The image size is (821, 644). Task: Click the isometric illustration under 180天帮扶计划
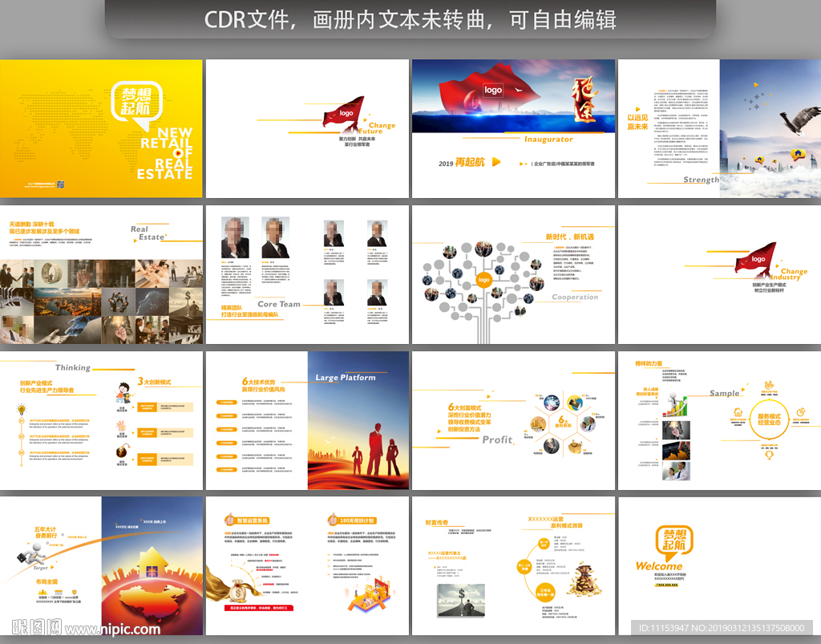[x=369, y=593]
